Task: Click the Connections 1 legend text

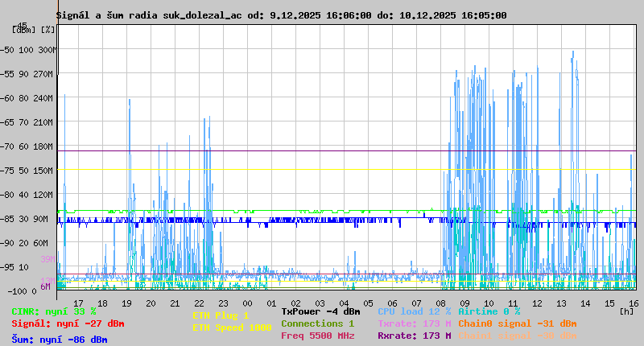Action: coord(317,323)
